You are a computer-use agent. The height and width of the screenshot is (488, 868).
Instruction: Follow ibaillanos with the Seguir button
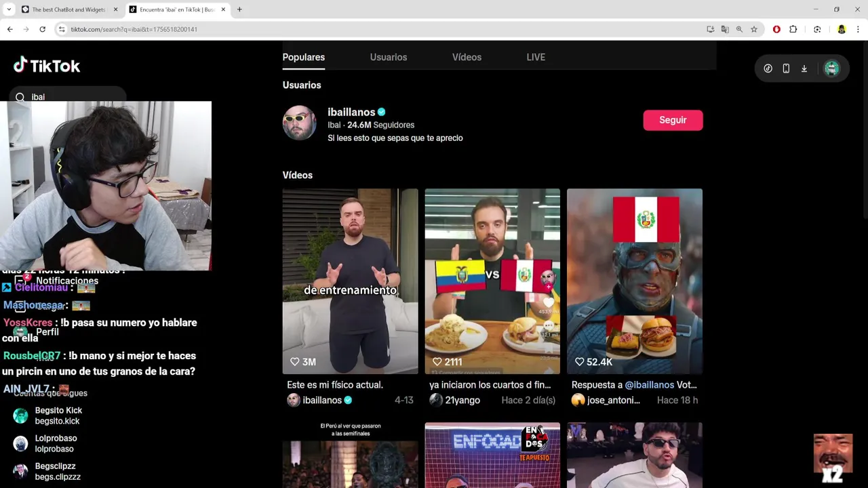point(673,120)
